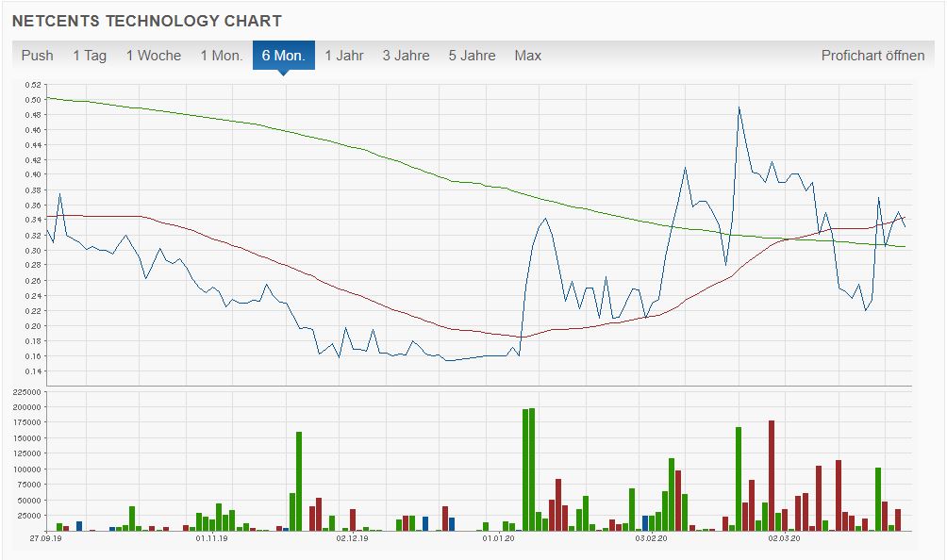Click the 0.14 price axis label
This screenshot has width=947, height=560.
33,371
